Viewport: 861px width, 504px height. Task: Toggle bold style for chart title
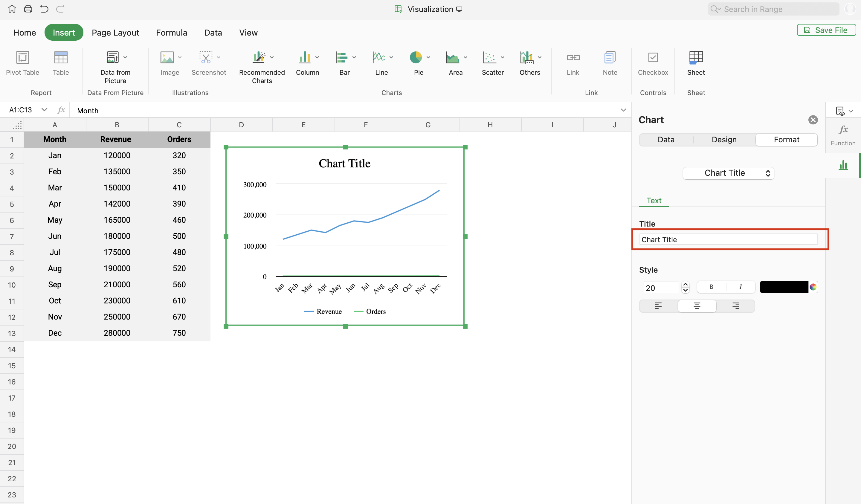[x=711, y=287]
